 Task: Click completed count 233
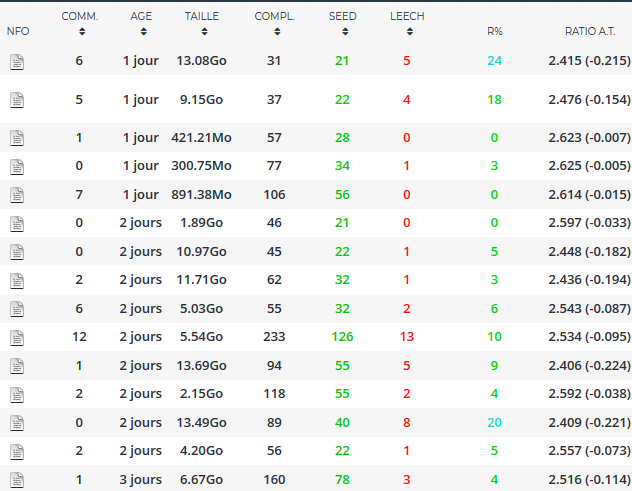[x=274, y=337]
